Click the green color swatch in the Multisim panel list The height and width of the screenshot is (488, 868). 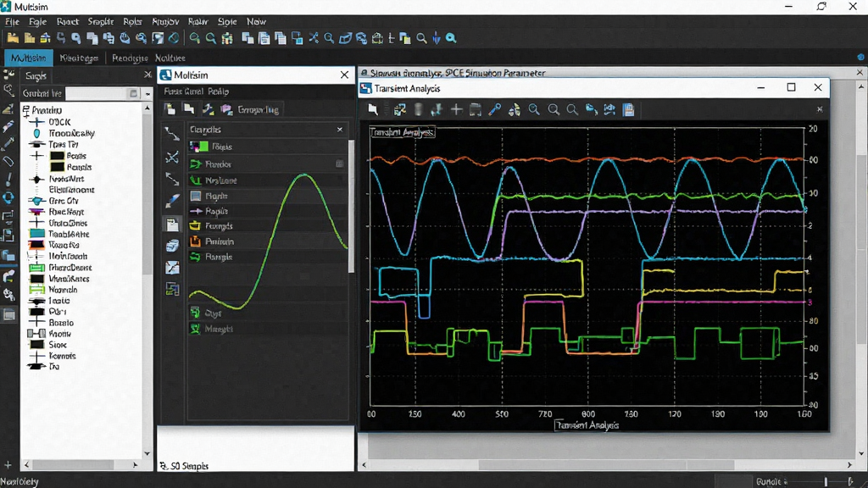coord(203,147)
